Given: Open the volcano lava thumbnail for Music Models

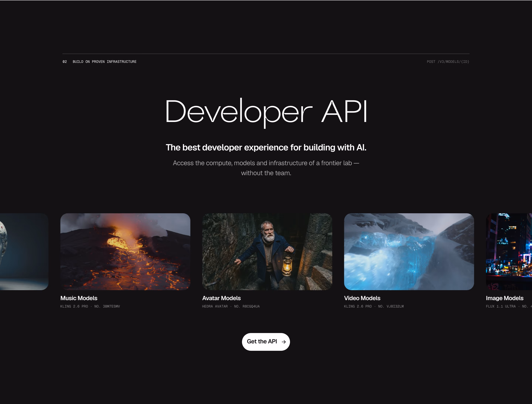Looking at the screenshot, I should (x=125, y=252).
